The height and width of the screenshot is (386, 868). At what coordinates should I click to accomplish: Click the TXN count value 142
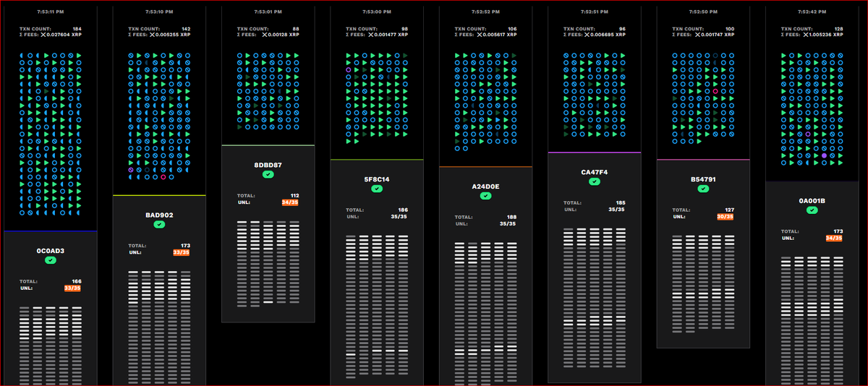click(186, 29)
